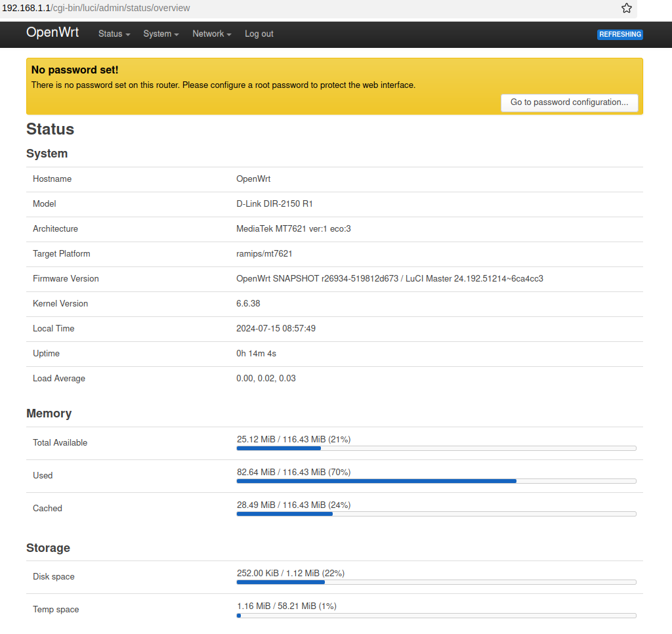Click the Firmware Version value text
This screenshot has width=672, height=634.
(390, 278)
